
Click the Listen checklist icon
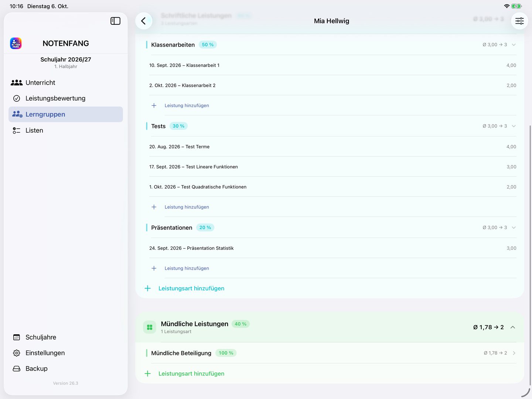point(17,130)
